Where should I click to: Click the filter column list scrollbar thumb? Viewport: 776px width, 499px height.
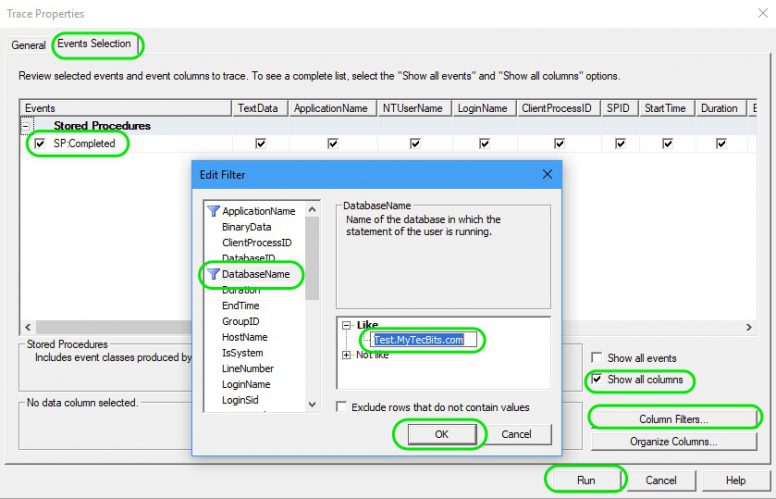(312, 258)
